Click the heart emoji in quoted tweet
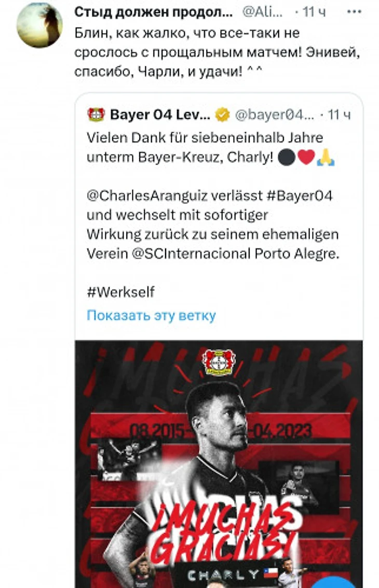 pyautogui.click(x=306, y=157)
